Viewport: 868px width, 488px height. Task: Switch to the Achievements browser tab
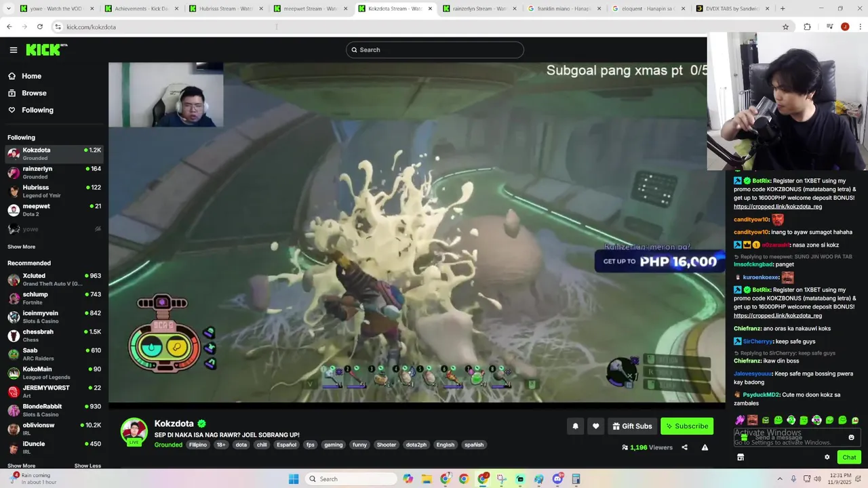tap(142, 9)
